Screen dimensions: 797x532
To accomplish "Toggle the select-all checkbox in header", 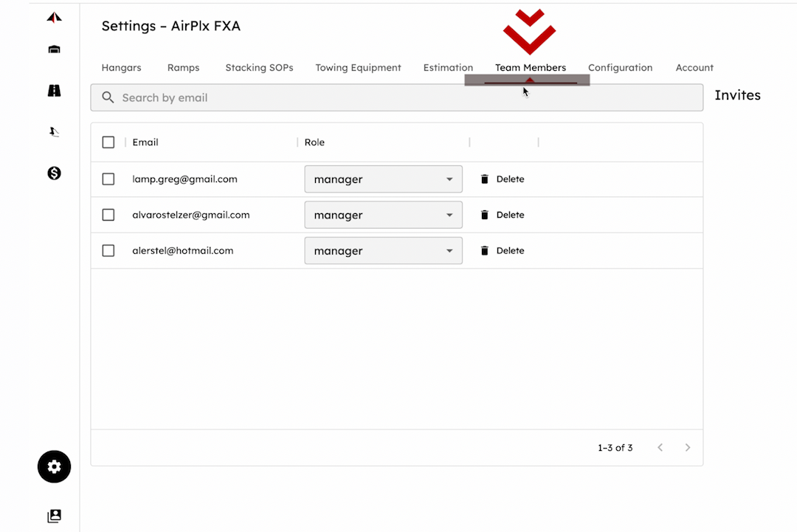I will click(x=108, y=142).
